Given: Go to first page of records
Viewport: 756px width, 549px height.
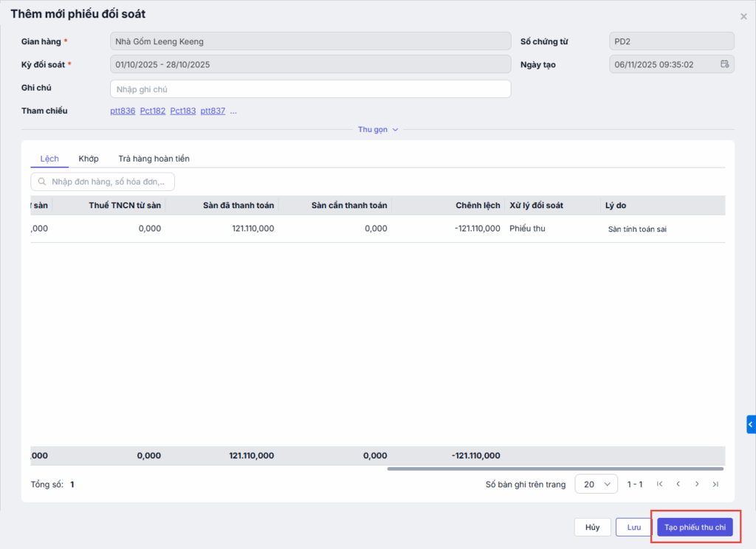Looking at the screenshot, I should (659, 484).
